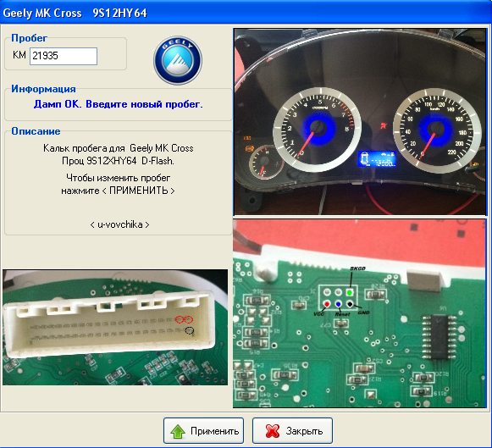Click the Закрыть close button
Viewport: 492px width, 448px height.
click(292, 431)
